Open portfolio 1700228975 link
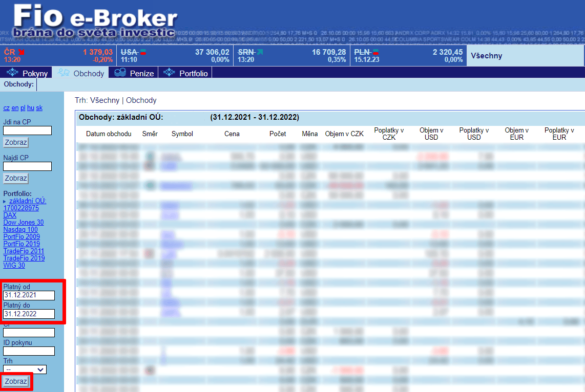585x392 pixels. pyautogui.click(x=21, y=208)
